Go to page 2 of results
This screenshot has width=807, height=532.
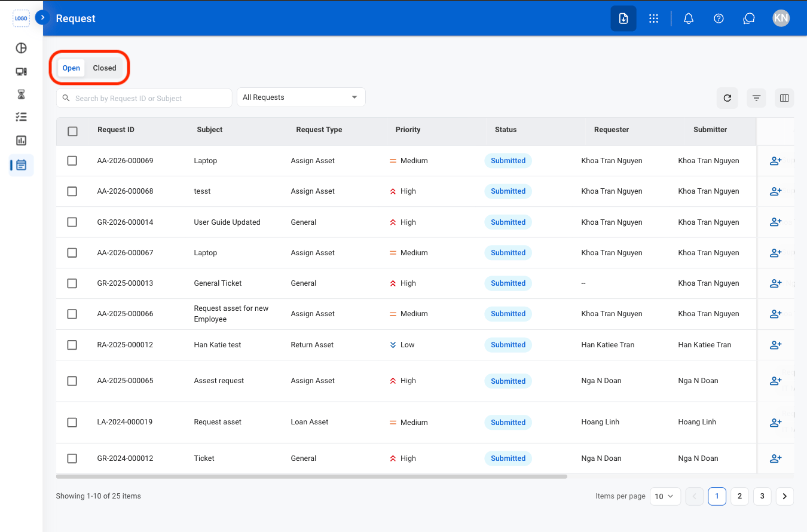[x=739, y=496]
